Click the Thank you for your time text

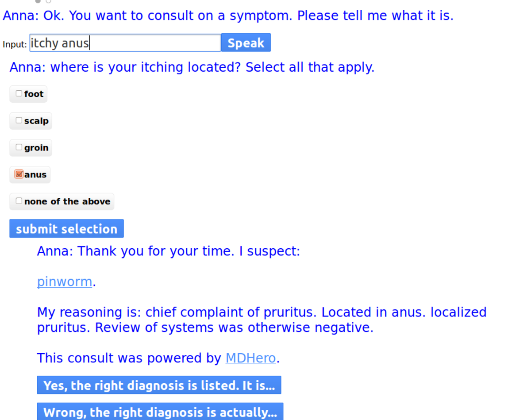click(x=169, y=251)
